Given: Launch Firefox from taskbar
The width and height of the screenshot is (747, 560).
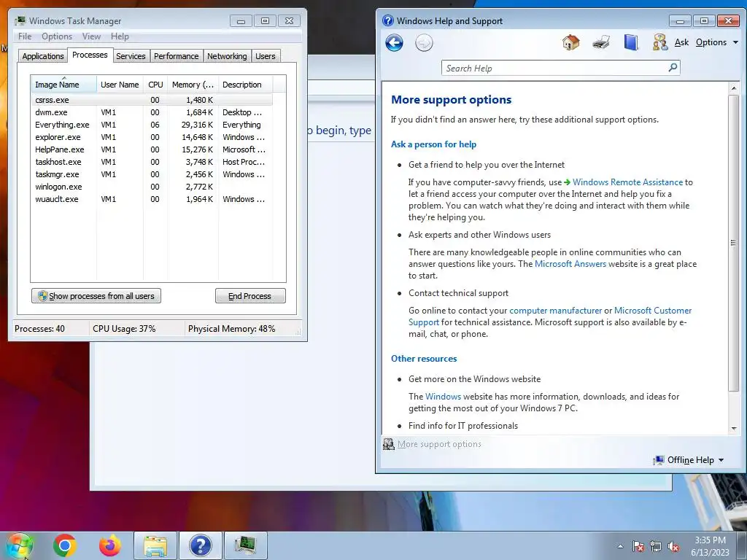Looking at the screenshot, I should pos(110,545).
